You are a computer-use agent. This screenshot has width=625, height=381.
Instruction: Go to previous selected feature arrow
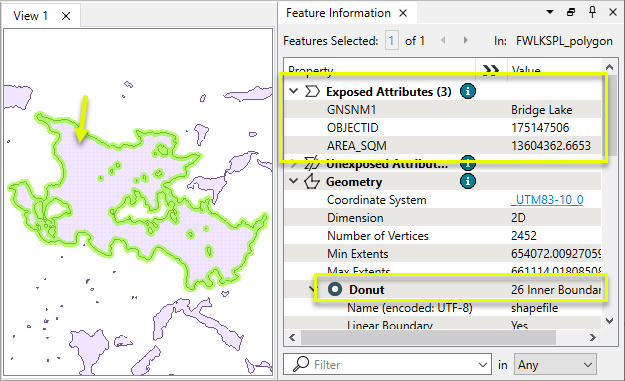click(x=443, y=40)
